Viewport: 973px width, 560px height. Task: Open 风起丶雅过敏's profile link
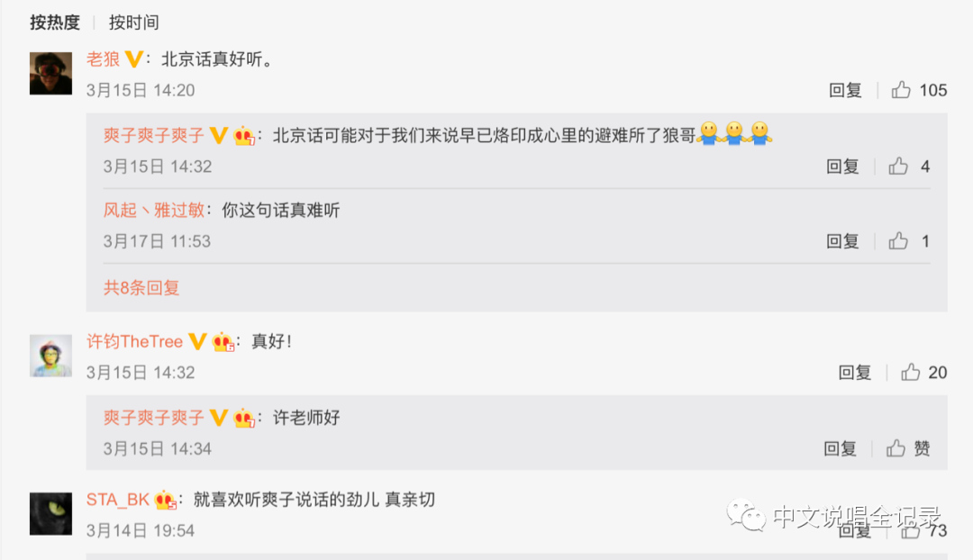point(154,211)
